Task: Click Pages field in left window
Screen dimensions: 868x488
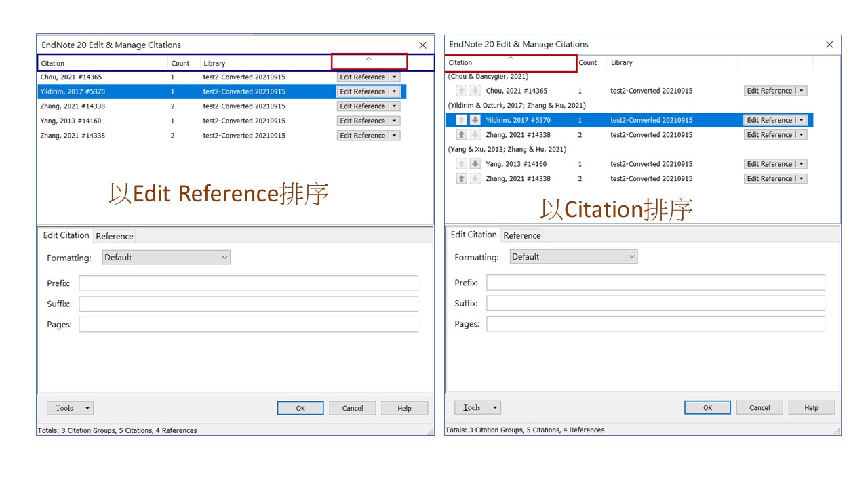Action: click(248, 325)
